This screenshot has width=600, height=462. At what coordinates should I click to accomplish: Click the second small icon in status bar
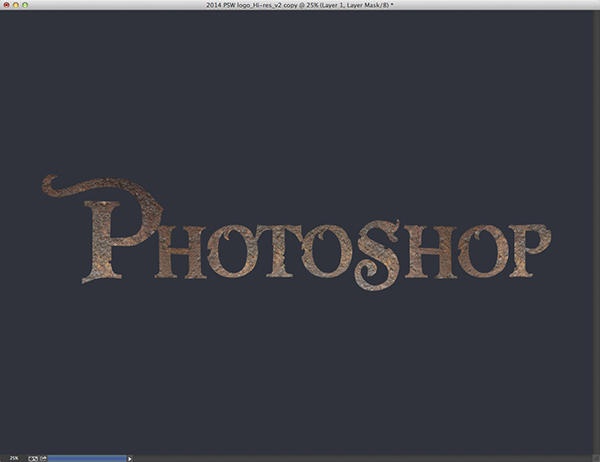coord(42,457)
